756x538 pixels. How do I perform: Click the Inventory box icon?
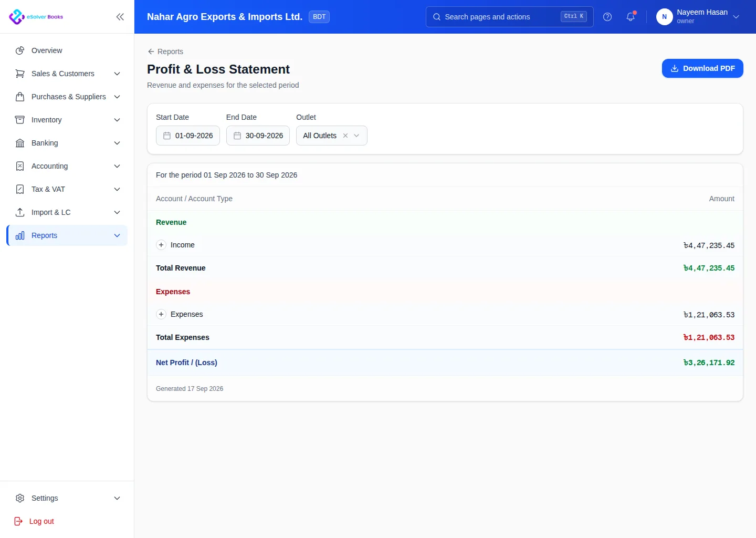[x=20, y=120]
